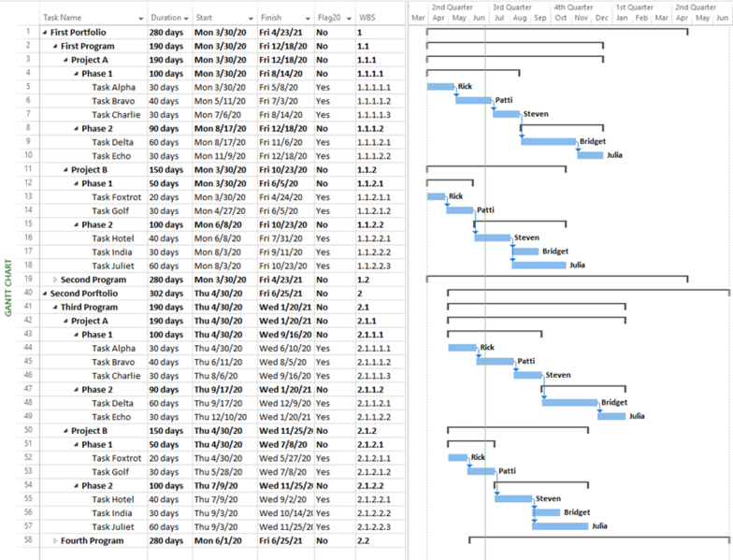Collapse the Third Program summary task
Image resolution: width=733 pixels, height=560 pixels.
point(55,307)
